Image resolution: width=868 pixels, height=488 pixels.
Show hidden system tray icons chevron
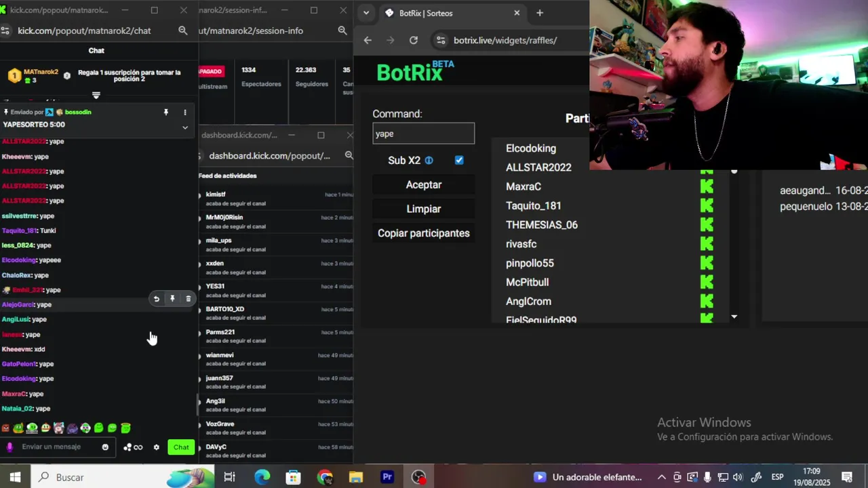[x=661, y=477]
